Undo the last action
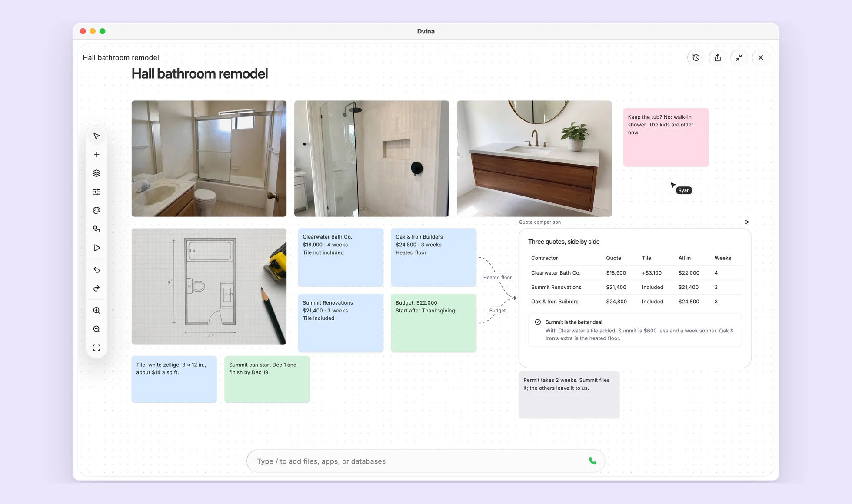The image size is (852, 504). coord(97,270)
